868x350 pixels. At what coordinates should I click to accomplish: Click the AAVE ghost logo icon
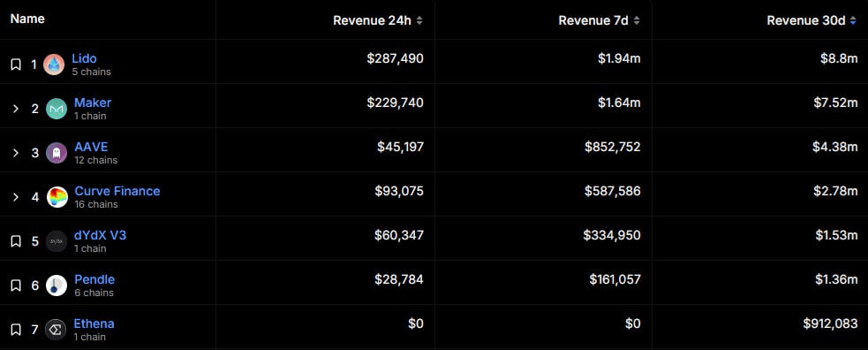click(57, 153)
